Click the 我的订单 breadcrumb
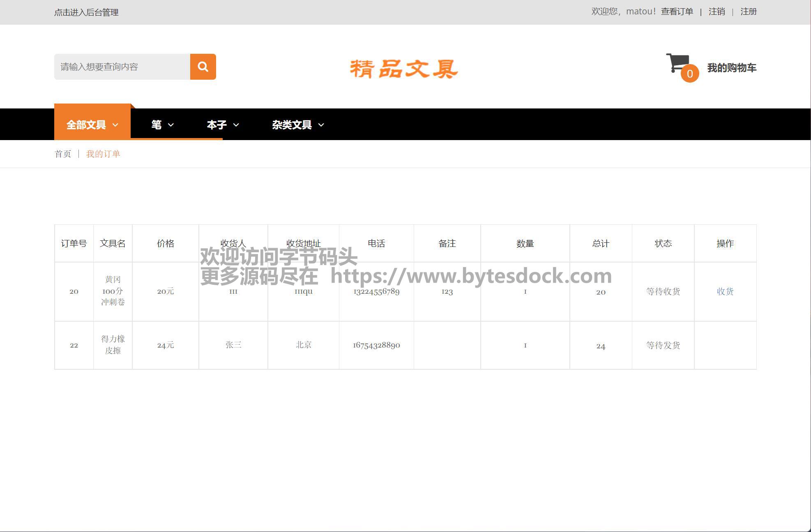 (103, 154)
